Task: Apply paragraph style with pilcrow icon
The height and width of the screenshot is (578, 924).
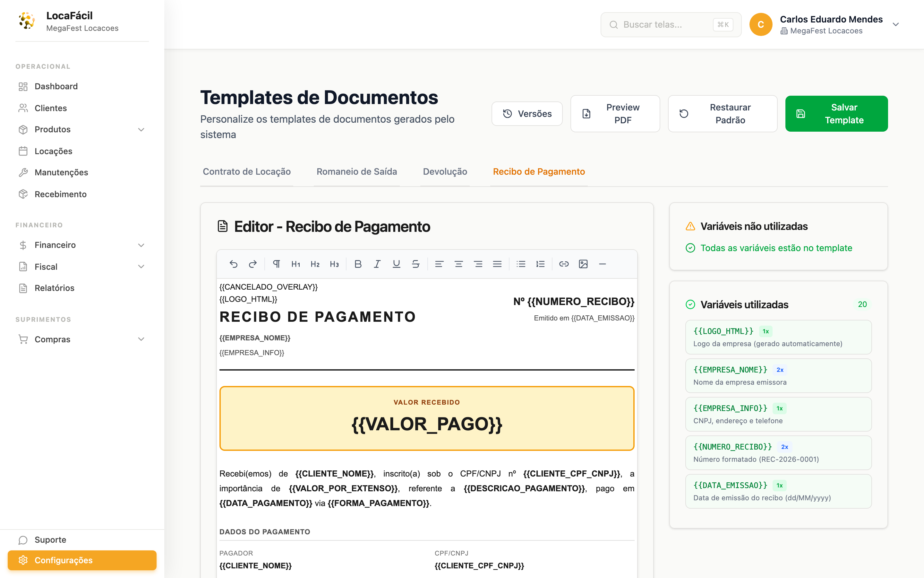Action: click(x=277, y=264)
